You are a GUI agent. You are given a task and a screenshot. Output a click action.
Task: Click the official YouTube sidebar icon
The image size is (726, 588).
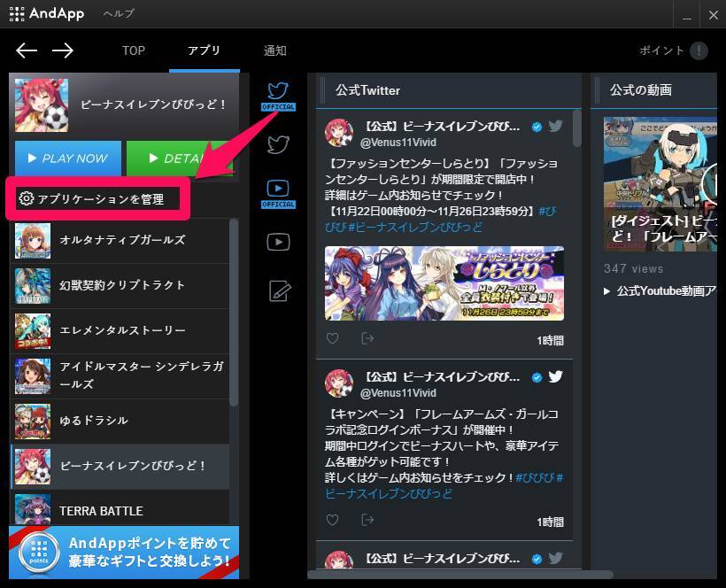[278, 194]
